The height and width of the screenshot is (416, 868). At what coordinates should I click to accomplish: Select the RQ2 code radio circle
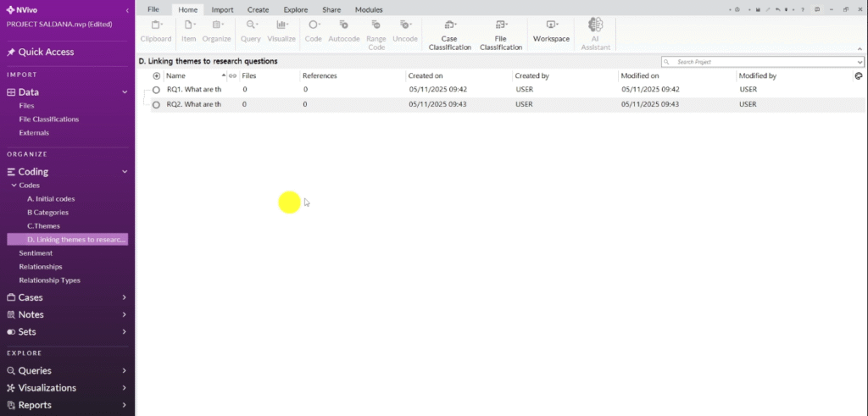tap(156, 105)
